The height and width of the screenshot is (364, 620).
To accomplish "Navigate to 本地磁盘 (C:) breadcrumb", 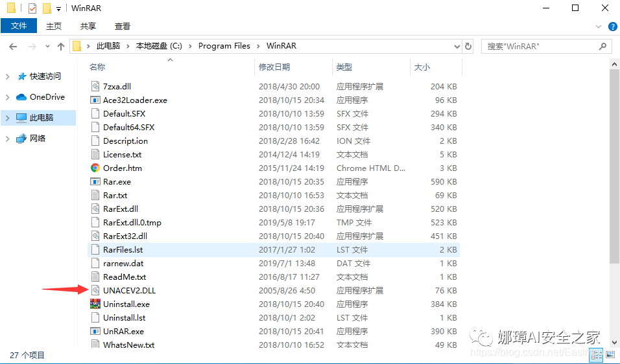I will [159, 46].
